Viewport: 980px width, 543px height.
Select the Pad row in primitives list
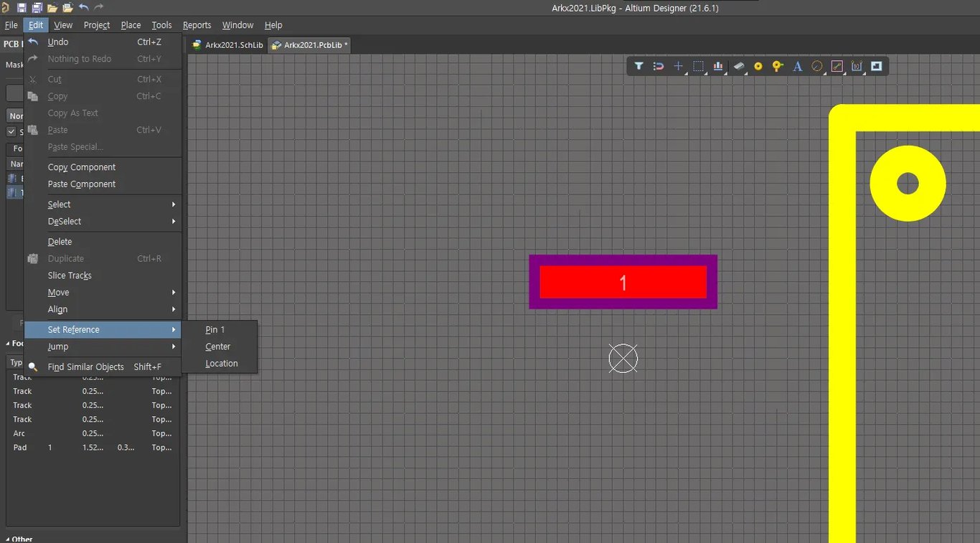(x=93, y=448)
